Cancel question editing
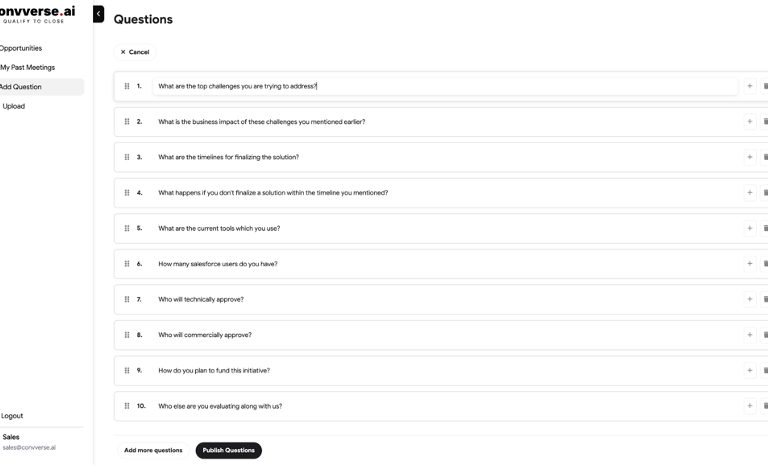The height and width of the screenshot is (466, 768). (x=135, y=52)
